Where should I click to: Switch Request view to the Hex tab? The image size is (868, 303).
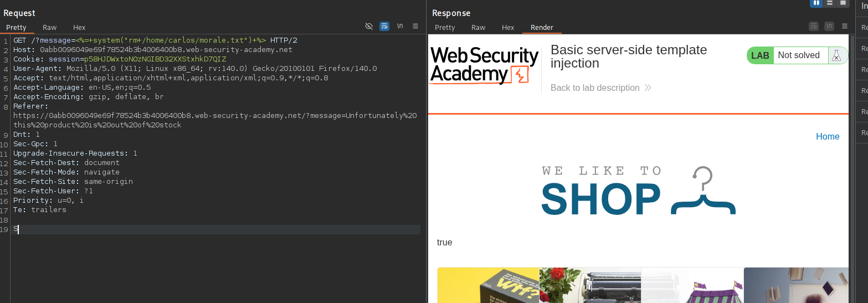pyautogui.click(x=79, y=27)
